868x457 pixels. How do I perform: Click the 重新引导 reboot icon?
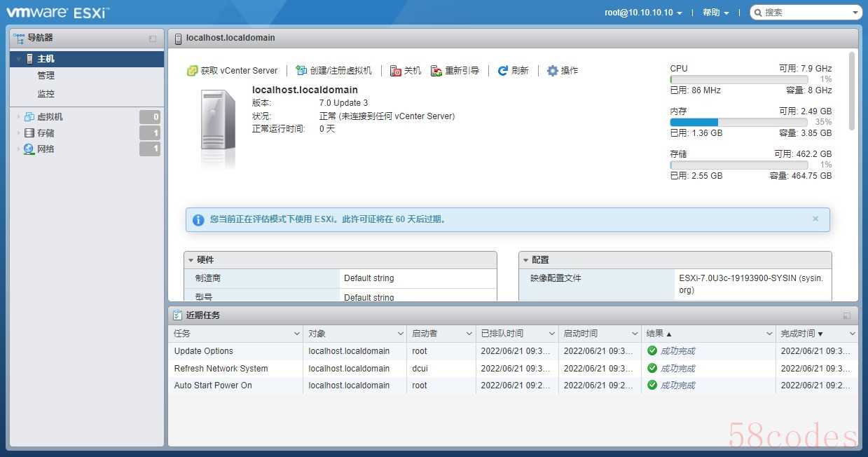436,71
